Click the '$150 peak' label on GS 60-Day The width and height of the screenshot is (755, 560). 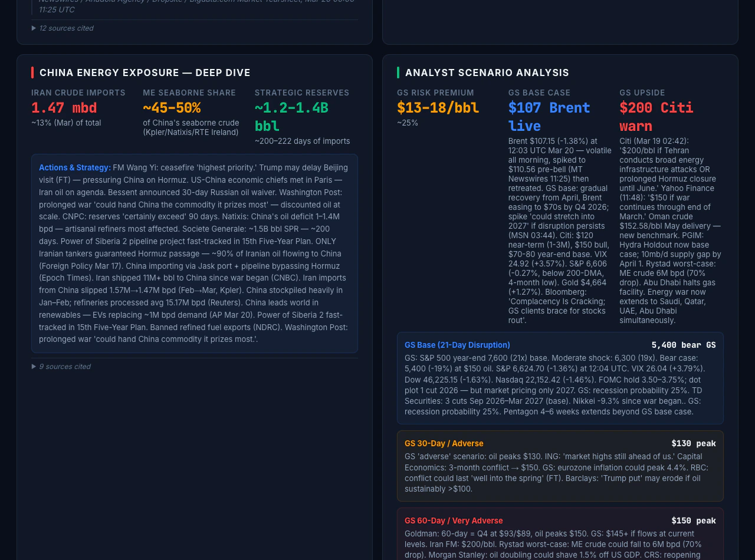click(694, 521)
